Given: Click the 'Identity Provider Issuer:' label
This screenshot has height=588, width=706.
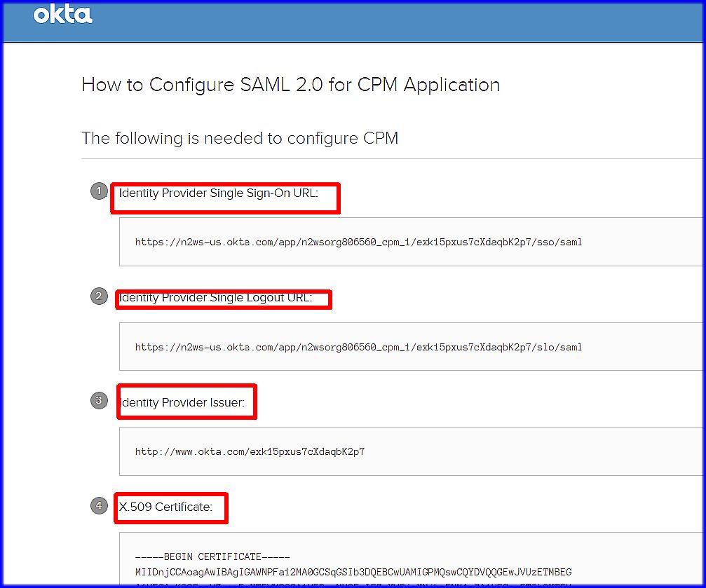Looking at the screenshot, I should click(182, 402).
